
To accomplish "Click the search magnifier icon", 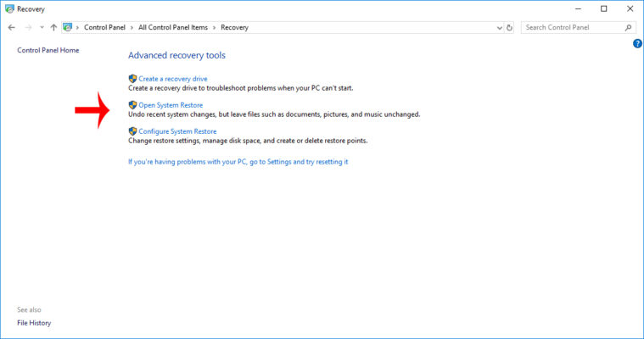I will (629, 27).
